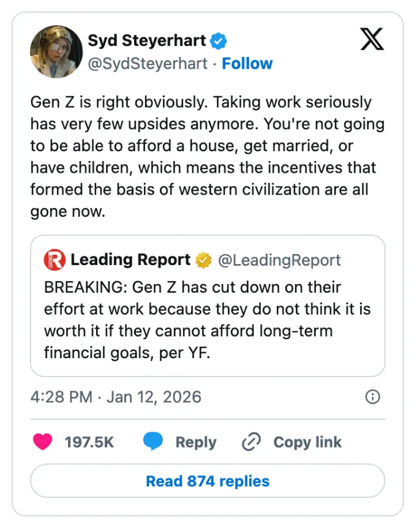Click the @SydSteyerhart handle

point(147,63)
